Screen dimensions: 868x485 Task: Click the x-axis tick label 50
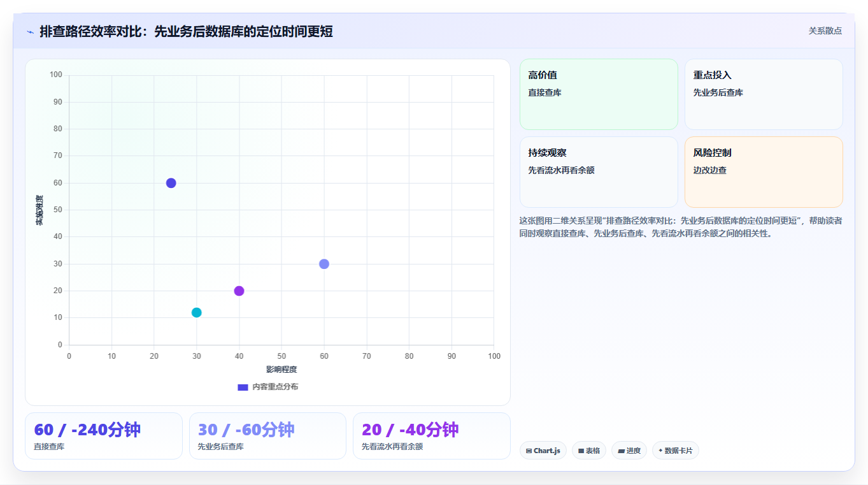[x=281, y=356]
